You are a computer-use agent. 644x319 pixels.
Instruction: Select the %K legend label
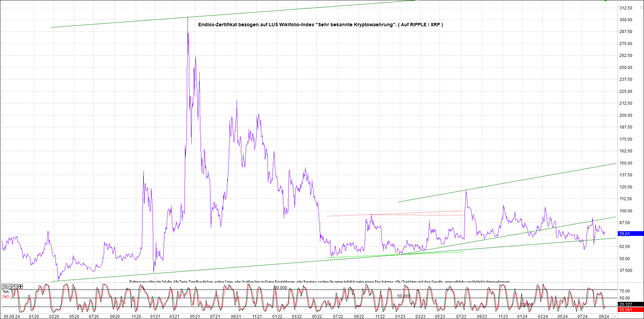click(x=6, y=291)
